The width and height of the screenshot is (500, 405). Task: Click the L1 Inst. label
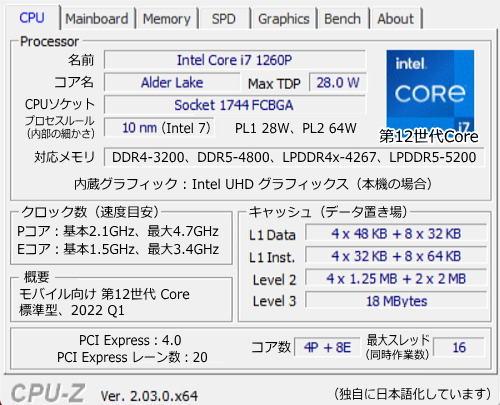272,257
